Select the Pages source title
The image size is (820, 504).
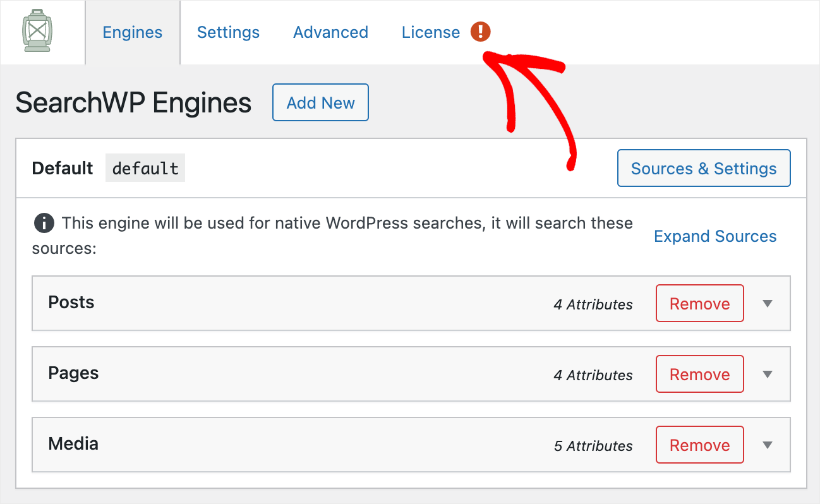coord(73,373)
